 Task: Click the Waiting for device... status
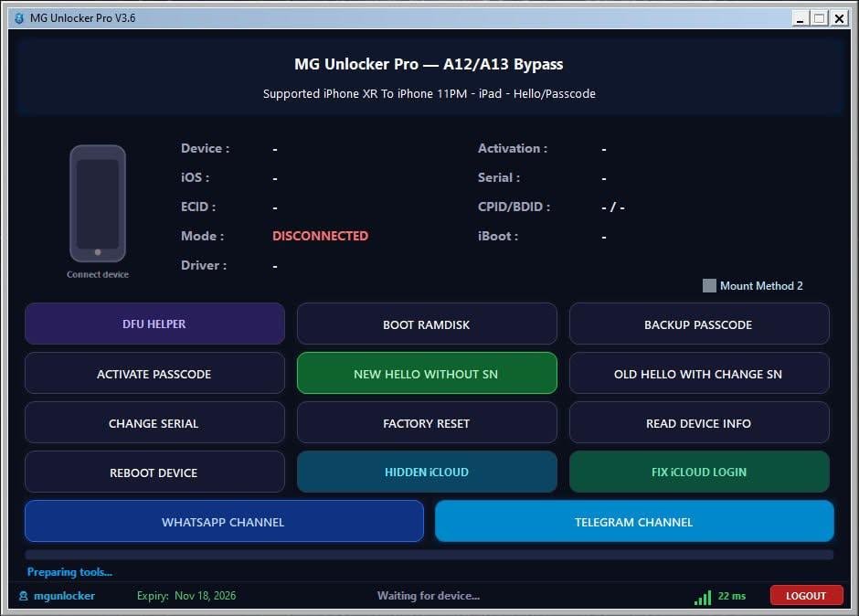[429, 596]
